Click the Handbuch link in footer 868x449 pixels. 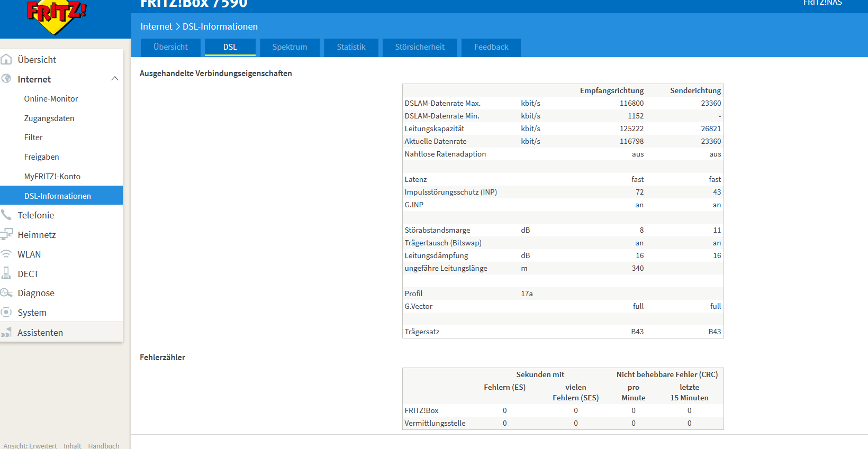click(x=104, y=445)
